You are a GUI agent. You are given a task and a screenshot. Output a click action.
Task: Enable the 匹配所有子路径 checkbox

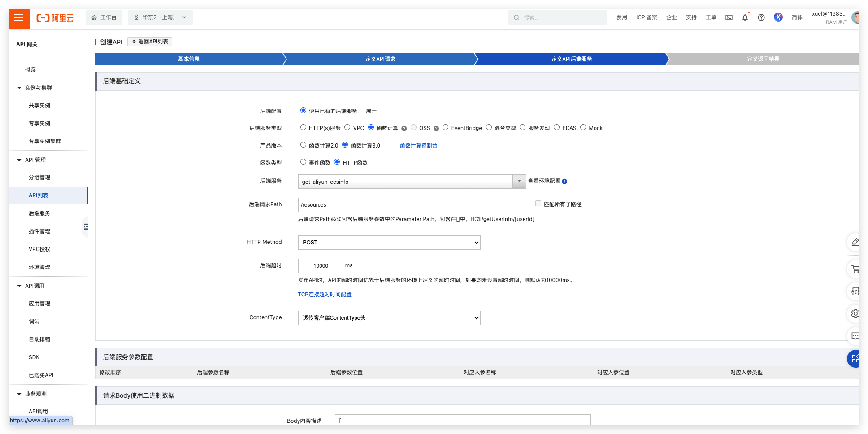[538, 204]
